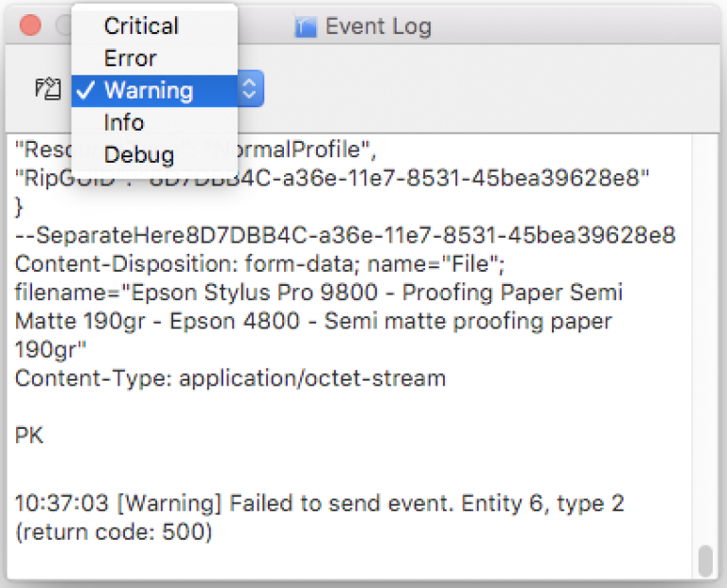The height and width of the screenshot is (588, 727).
Task: Click the Content-Type application/octet-stream line
Action: [230, 379]
